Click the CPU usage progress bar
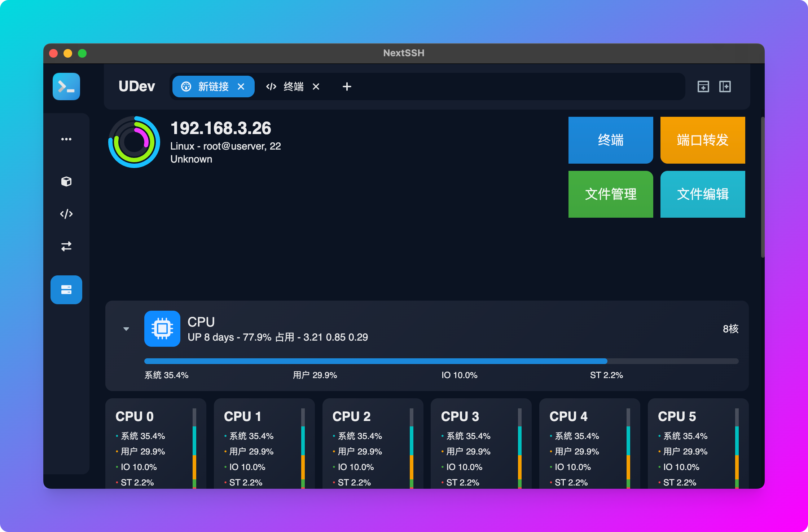The image size is (808, 532). point(441,361)
